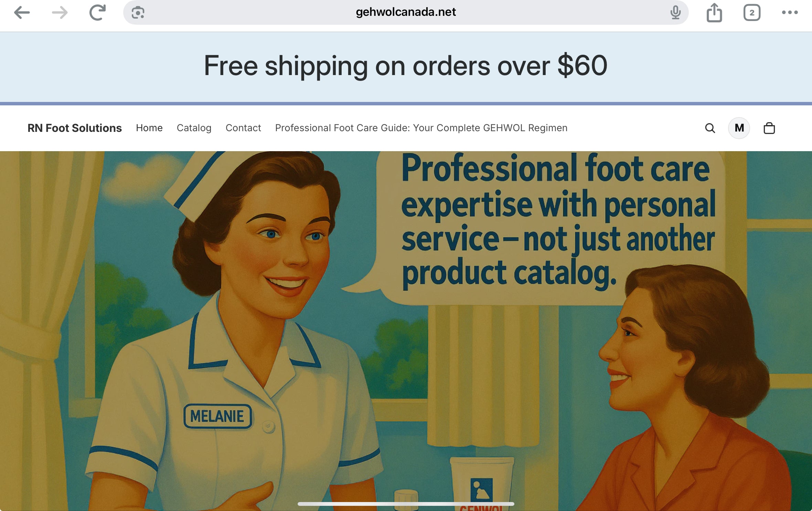Go to the Home menu item
The image size is (812, 511).
pos(149,128)
